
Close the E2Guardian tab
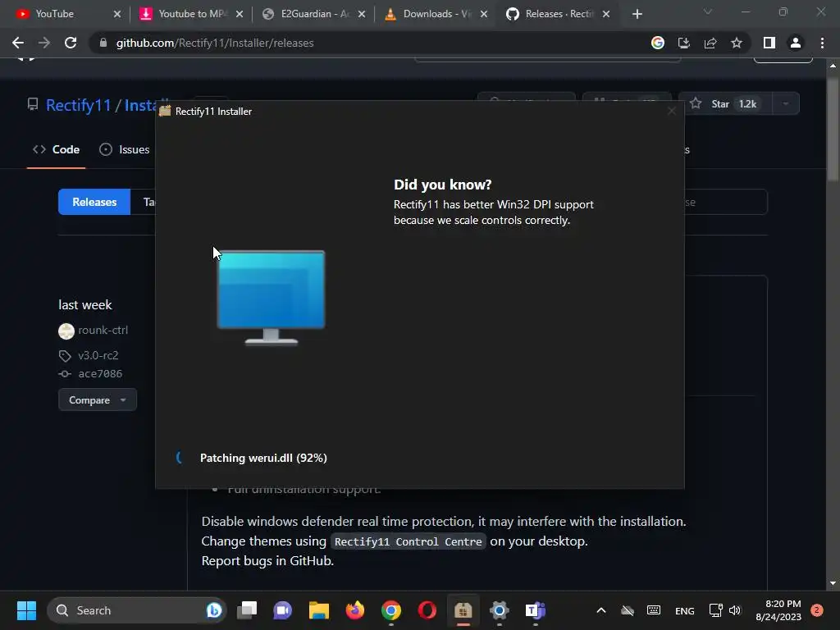coord(362,14)
